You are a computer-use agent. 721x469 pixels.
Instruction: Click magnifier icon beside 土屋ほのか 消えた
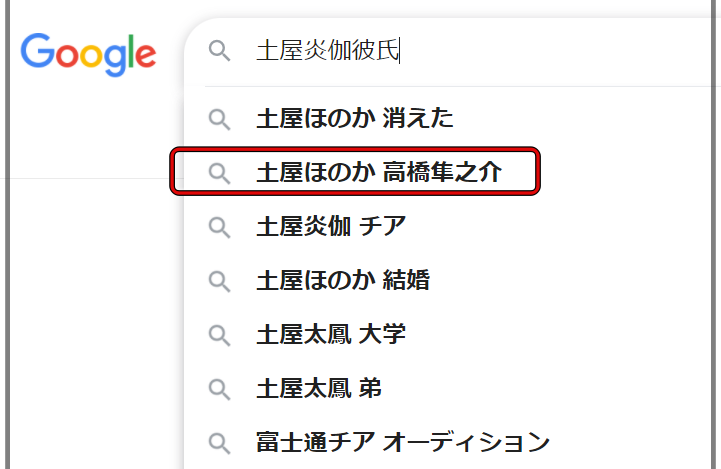(x=219, y=120)
